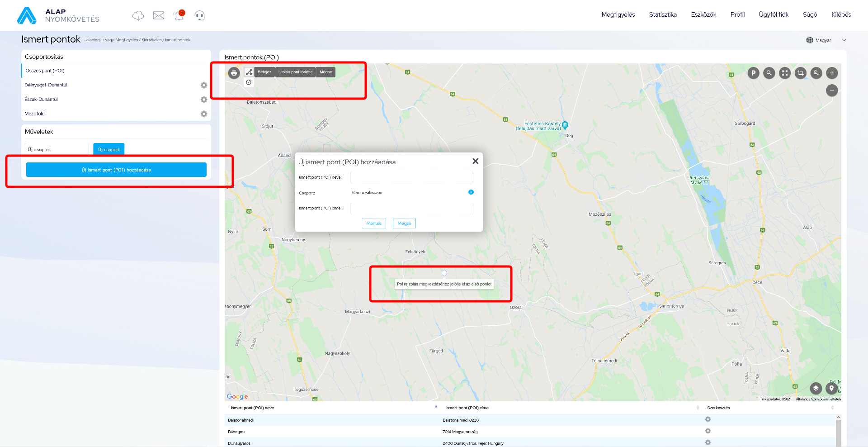Screen dimensions: 868x447
Task: Click the parking 'P' map button
Action: 753,73
